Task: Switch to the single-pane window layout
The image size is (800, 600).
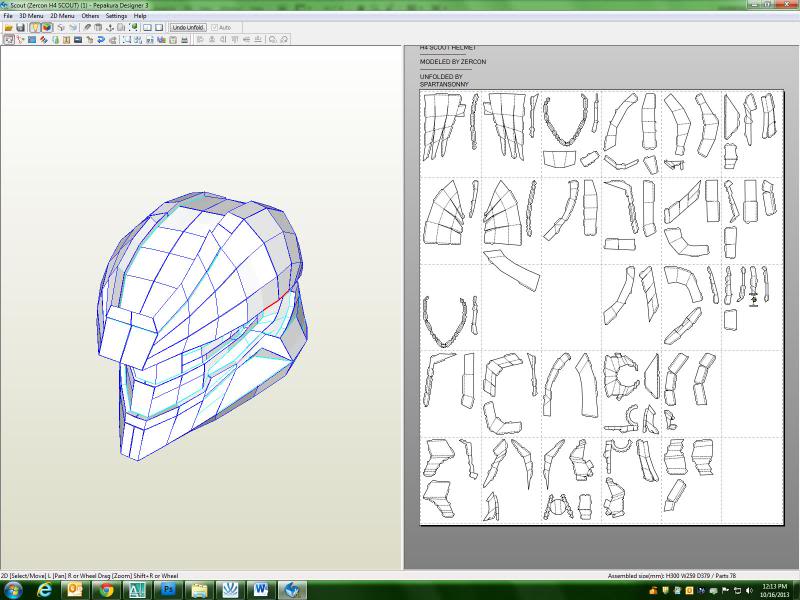Action: [159, 28]
